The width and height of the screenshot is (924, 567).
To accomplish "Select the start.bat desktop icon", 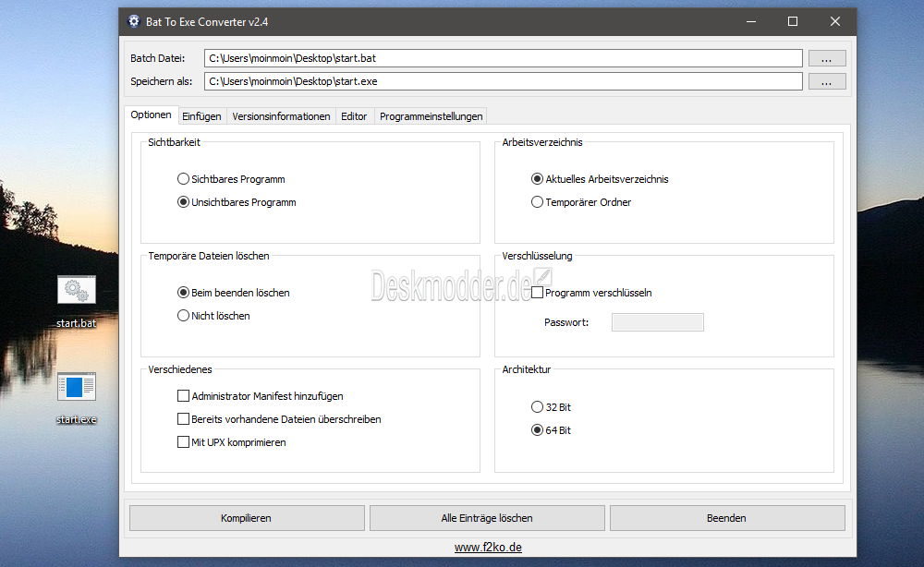I will (77, 302).
